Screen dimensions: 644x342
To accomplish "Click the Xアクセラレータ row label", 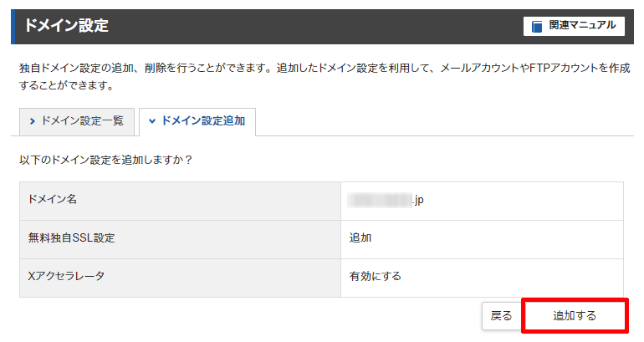I will point(66,276).
